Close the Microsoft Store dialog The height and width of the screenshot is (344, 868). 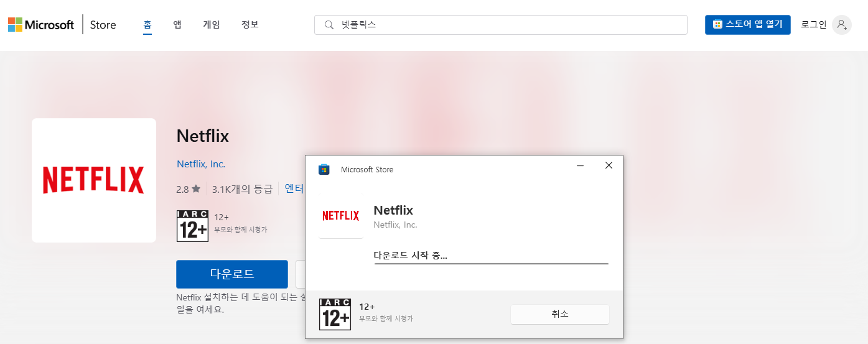pos(609,165)
